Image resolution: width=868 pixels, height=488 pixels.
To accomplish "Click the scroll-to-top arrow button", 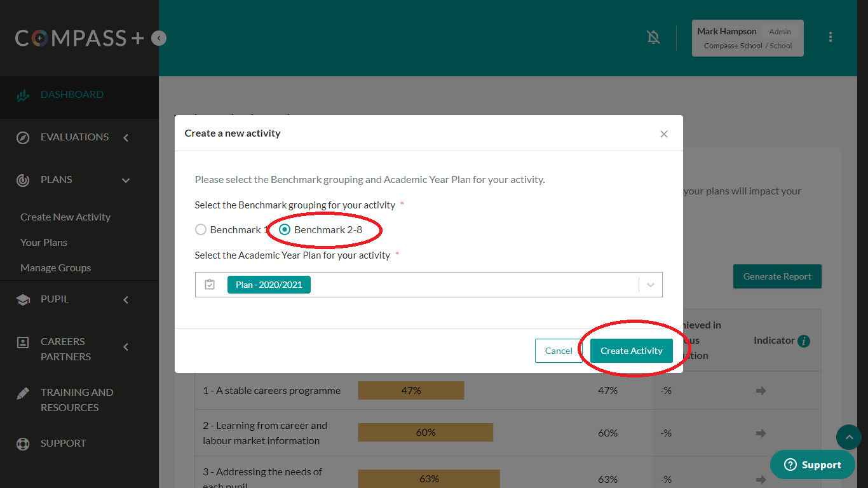I will [848, 437].
